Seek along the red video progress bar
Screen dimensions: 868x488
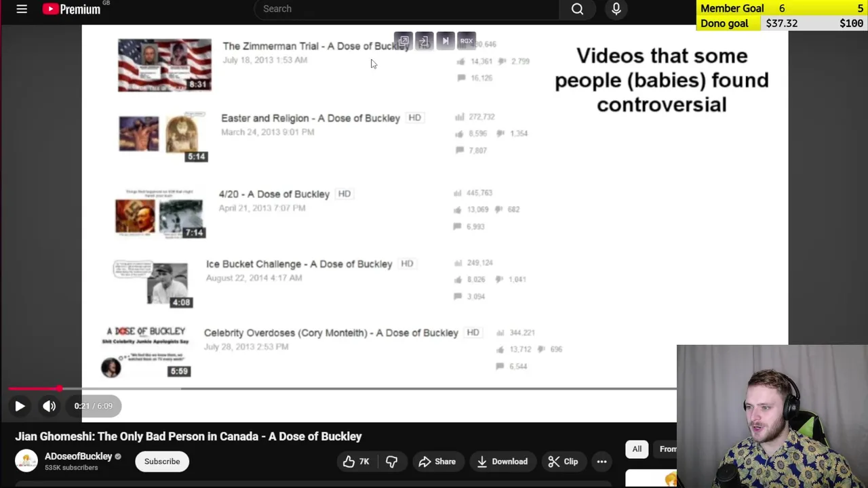click(x=342, y=389)
